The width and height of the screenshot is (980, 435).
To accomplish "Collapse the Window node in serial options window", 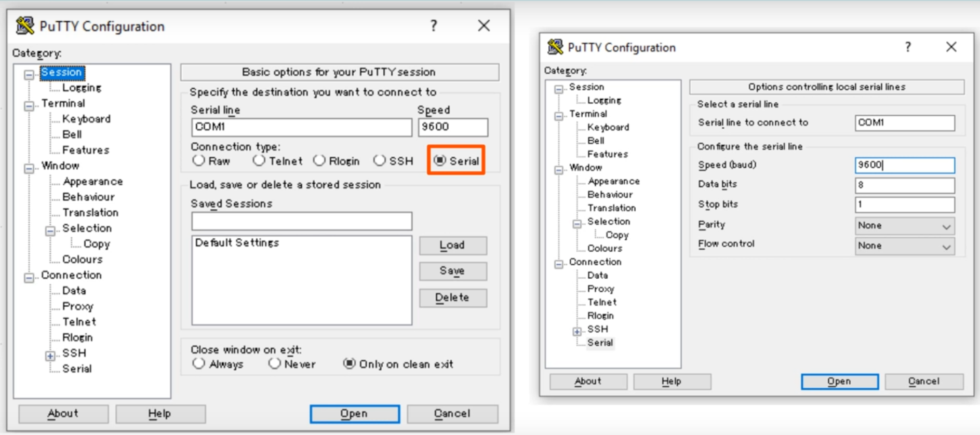I will pyautogui.click(x=558, y=170).
